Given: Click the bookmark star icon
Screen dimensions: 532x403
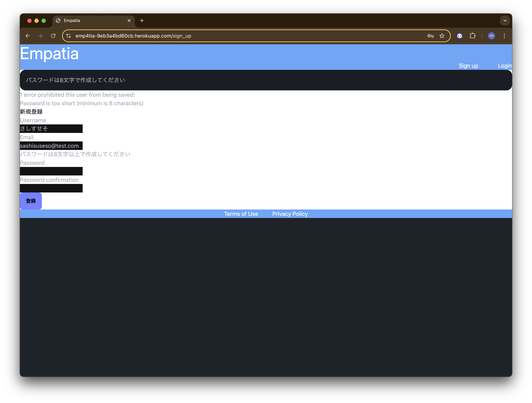Looking at the screenshot, I should pos(443,36).
